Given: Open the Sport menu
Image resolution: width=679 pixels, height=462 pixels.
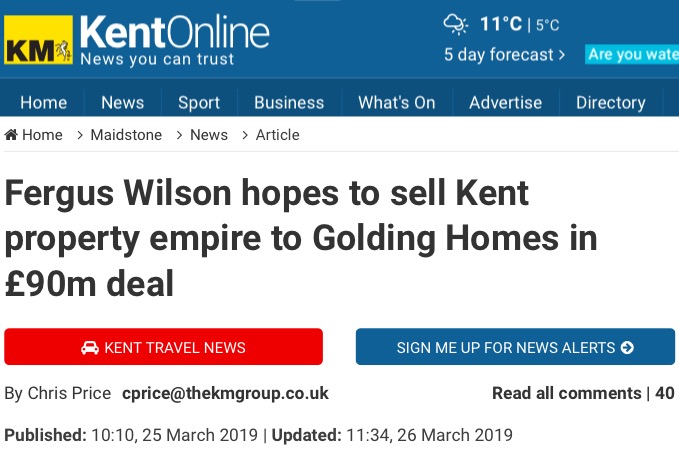Looking at the screenshot, I should coord(199,102).
